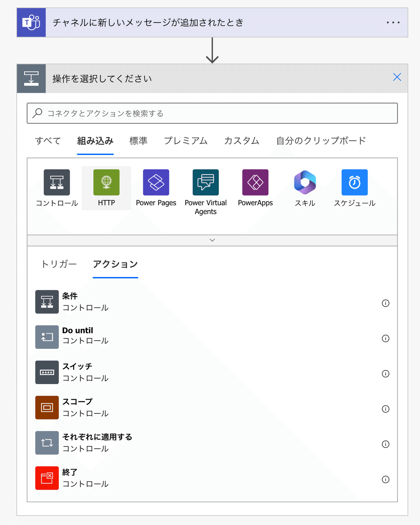
Task: Select the HTTP connector icon
Action: [x=106, y=182]
